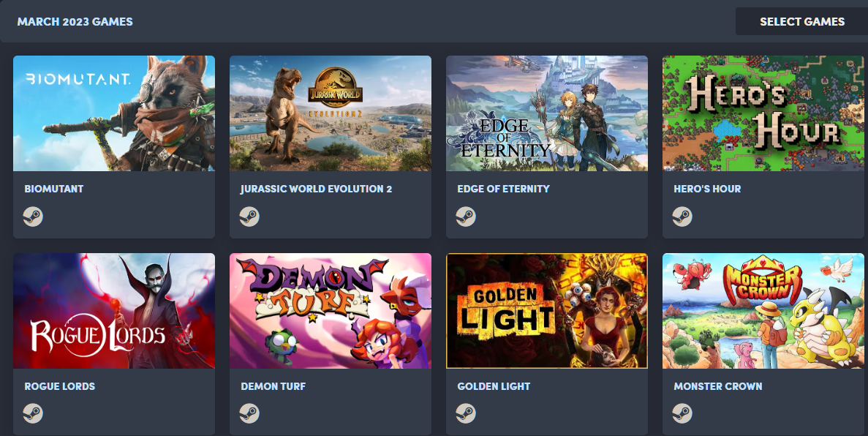This screenshot has height=436, width=868.
Task: Click the Steam icon under Demon Turf
Action: click(x=249, y=413)
